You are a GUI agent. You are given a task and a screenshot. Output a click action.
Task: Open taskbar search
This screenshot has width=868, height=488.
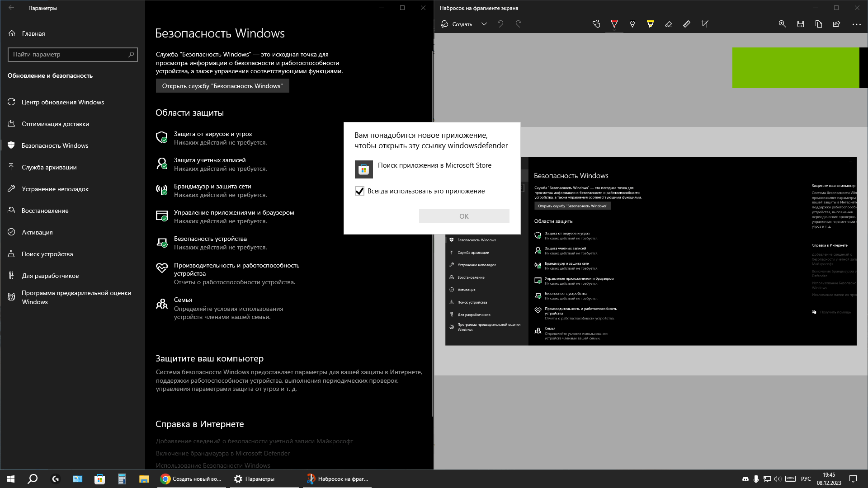click(x=33, y=479)
